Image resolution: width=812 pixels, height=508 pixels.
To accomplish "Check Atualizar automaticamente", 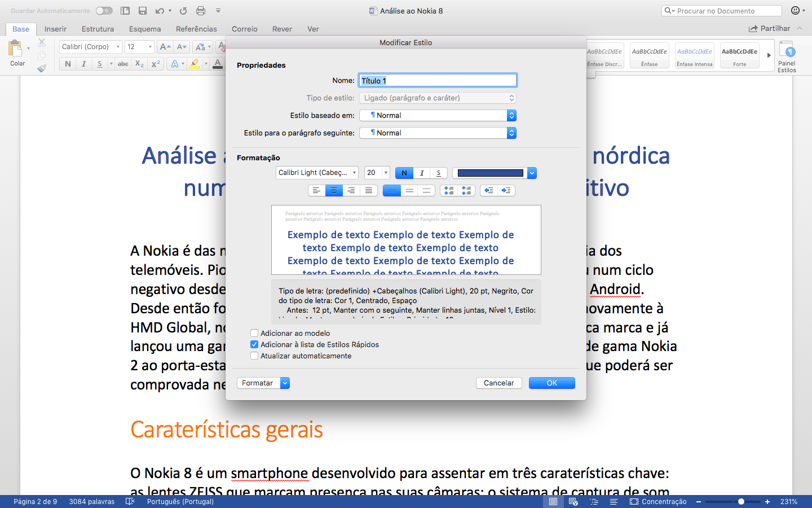I will (254, 356).
